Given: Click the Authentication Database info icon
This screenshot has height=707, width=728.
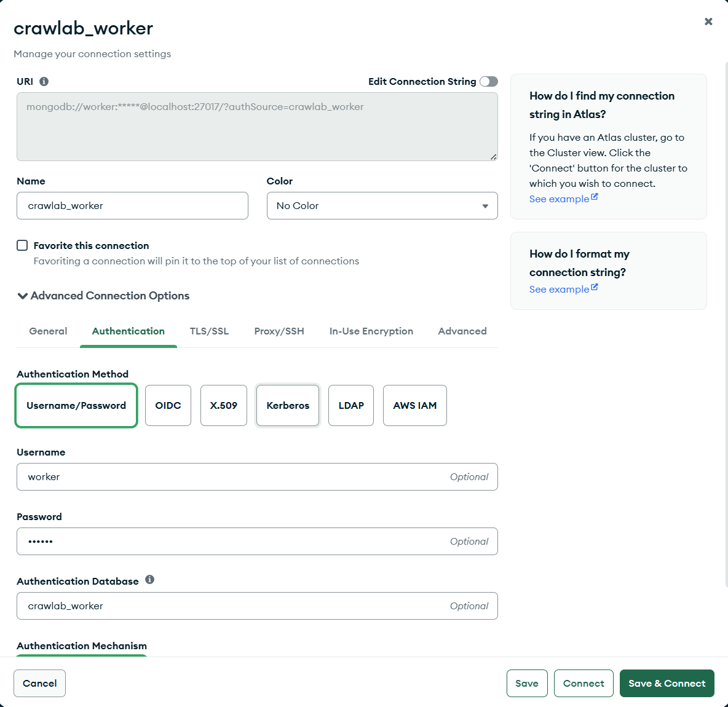Looking at the screenshot, I should pos(149,579).
